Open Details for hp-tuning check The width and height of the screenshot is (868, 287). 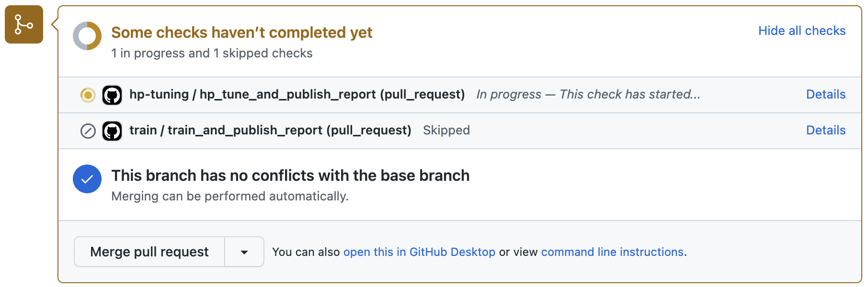point(826,94)
